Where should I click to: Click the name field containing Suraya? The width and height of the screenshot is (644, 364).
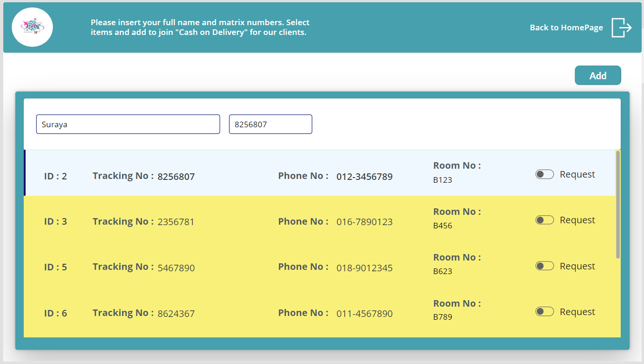click(128, 124)
